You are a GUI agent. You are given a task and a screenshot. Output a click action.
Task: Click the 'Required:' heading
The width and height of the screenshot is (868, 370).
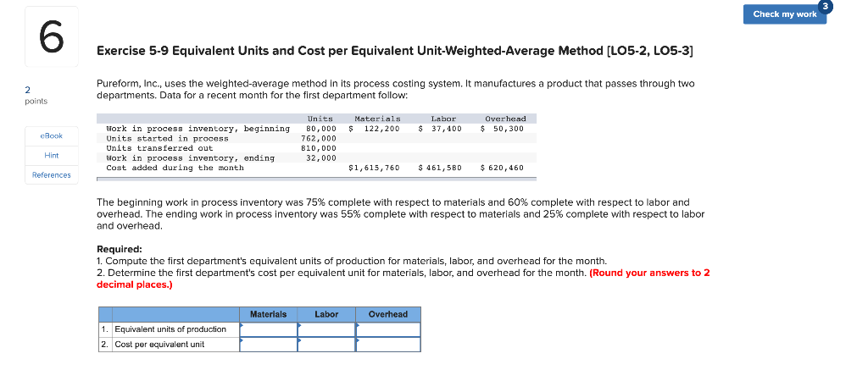(120, 250)
